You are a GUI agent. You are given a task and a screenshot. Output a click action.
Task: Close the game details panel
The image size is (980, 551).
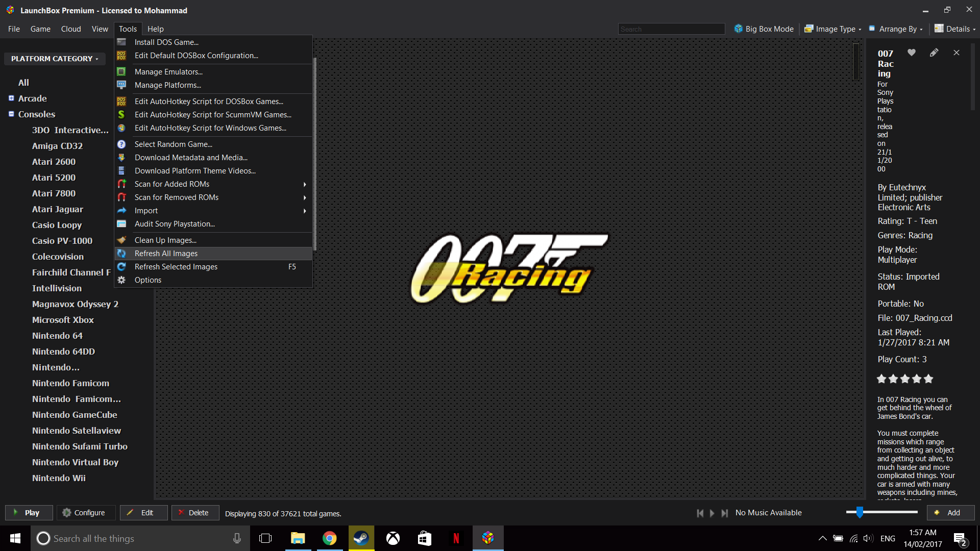[957, 53]
